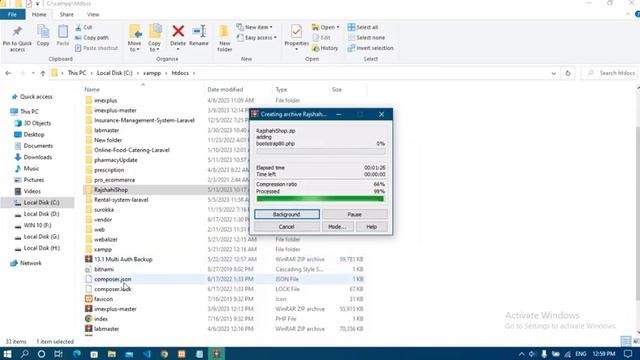Click Pause button in WinRAR dialog
Screen dimensions: 640x360
(355, 214)
